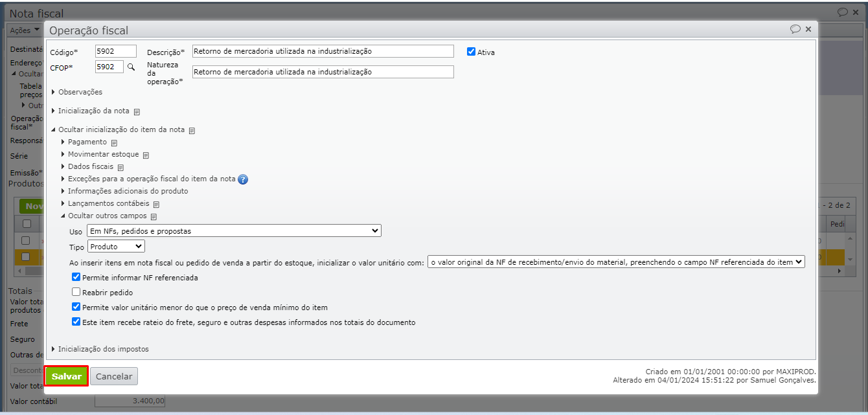Open note icon beside Inicialização da nota
Image resolution: width=868 pixels, height=415 pixels.
137,111
